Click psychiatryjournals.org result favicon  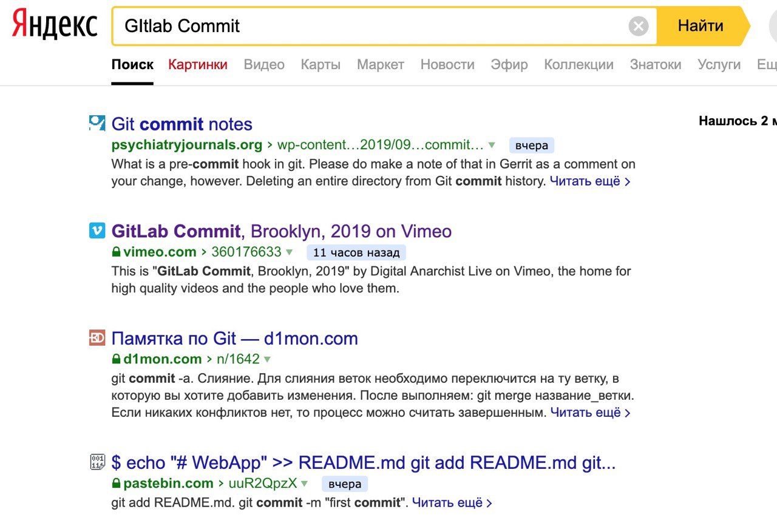pos(97,123)
